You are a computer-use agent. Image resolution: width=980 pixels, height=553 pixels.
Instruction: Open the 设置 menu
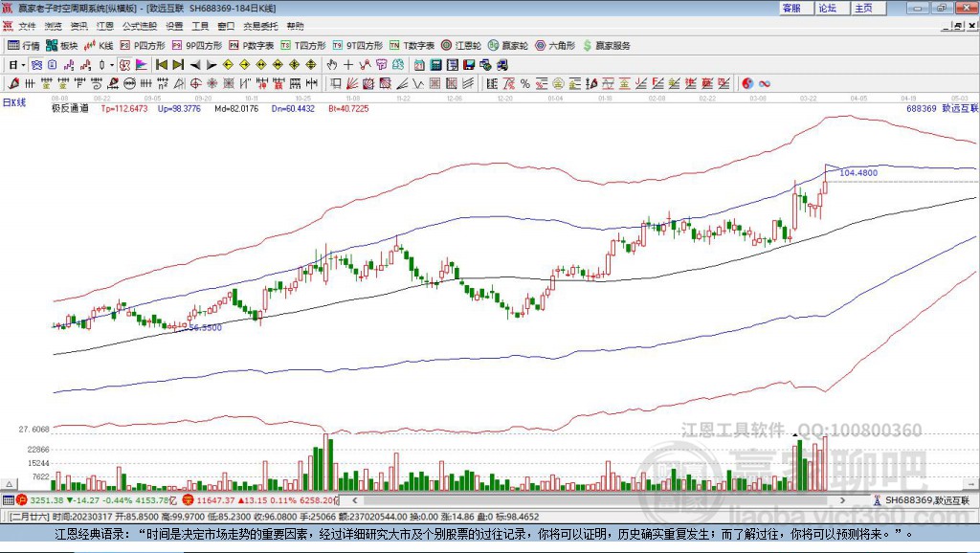(x=174, y=26)
